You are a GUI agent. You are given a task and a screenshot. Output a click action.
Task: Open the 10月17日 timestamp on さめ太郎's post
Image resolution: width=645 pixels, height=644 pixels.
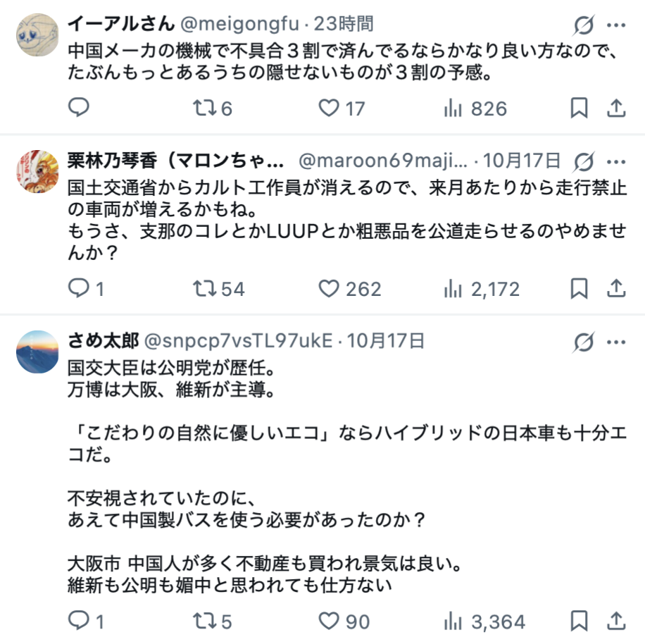386,342
